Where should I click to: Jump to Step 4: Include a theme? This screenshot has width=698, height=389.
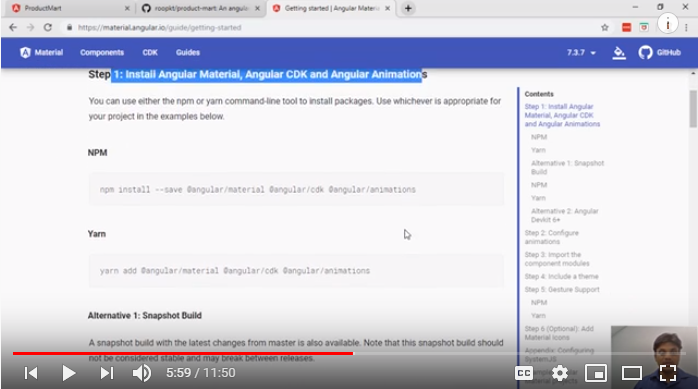(561, 276)
